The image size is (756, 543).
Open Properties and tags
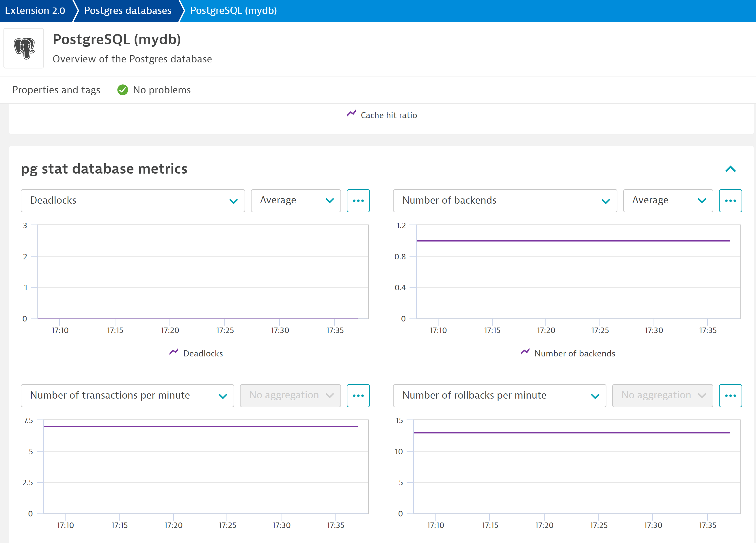click(x=56, y=90)
